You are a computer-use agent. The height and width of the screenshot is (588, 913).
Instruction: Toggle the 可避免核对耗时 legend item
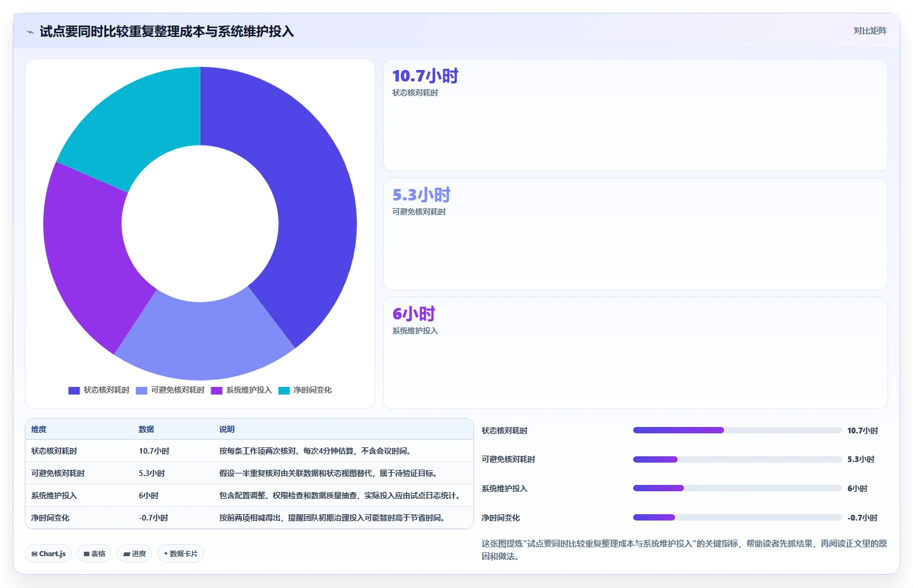170,390
